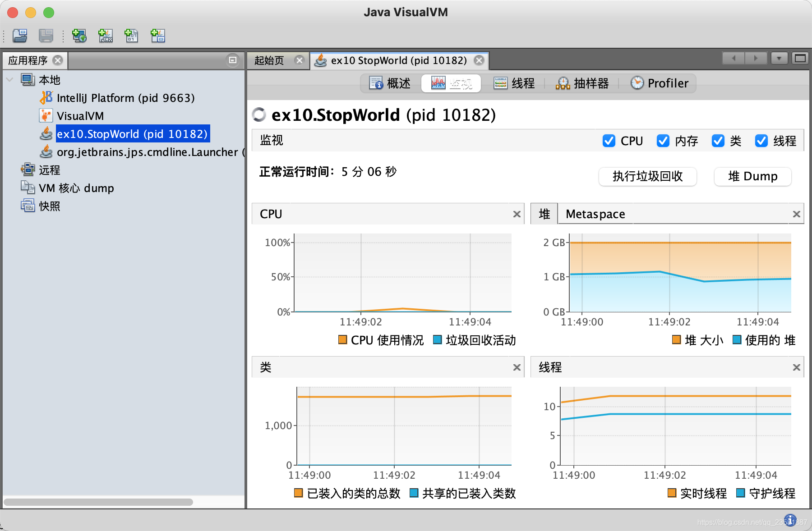Screen dimensions: 812x531
Task: Click the 快照 snapshots icon
Action: (28, 206)
